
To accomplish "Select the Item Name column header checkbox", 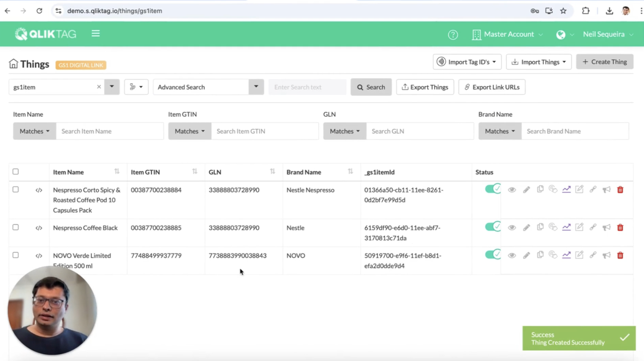I will (x=15, y=171).
